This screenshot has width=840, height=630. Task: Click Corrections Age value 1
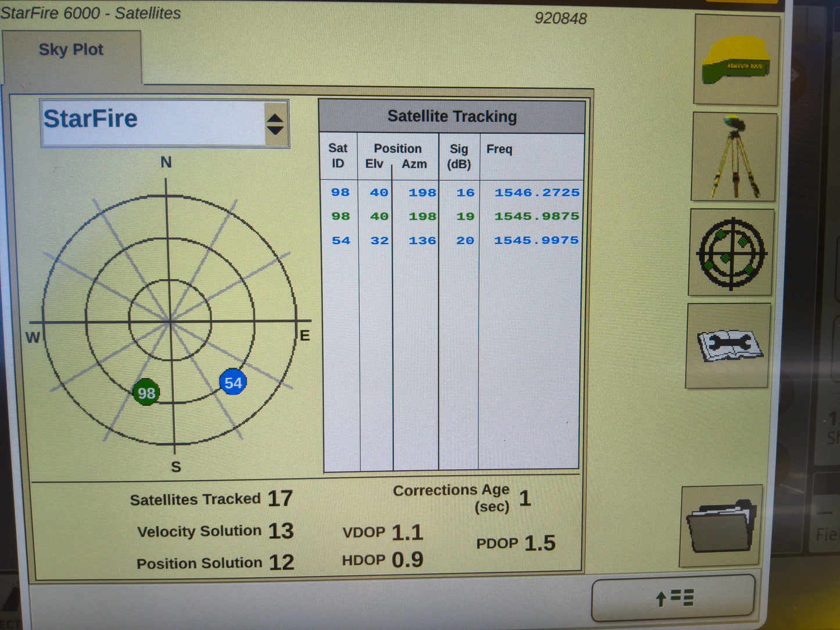coord(525,498)
